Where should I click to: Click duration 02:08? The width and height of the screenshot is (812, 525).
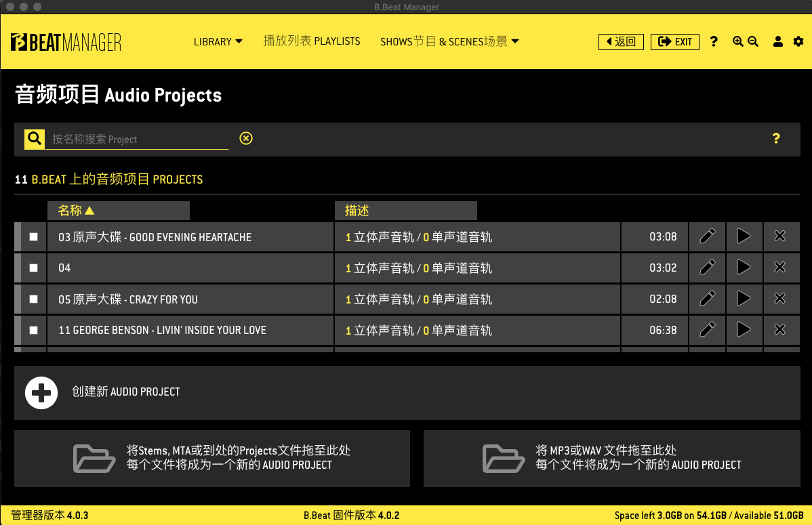pos(663,299)
